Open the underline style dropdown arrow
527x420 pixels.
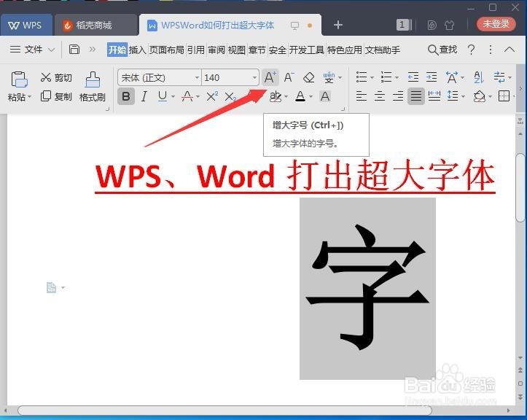coord(173,97)
